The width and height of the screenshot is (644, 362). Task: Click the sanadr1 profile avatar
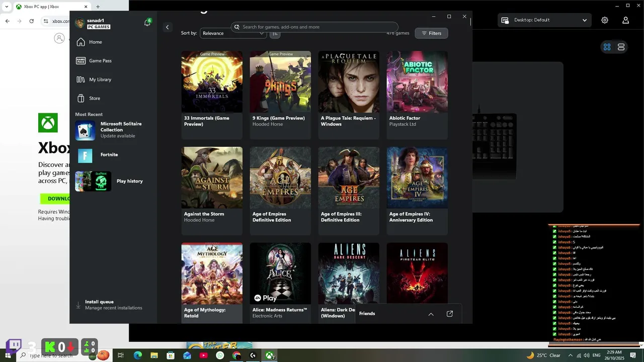point(79,23)
